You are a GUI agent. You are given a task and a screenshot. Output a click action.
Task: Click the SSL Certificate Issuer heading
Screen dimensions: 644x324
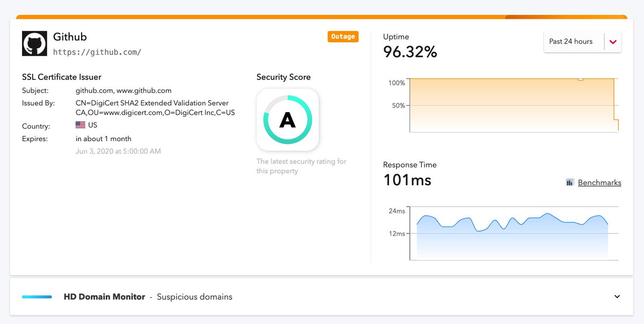pos(62,77)
